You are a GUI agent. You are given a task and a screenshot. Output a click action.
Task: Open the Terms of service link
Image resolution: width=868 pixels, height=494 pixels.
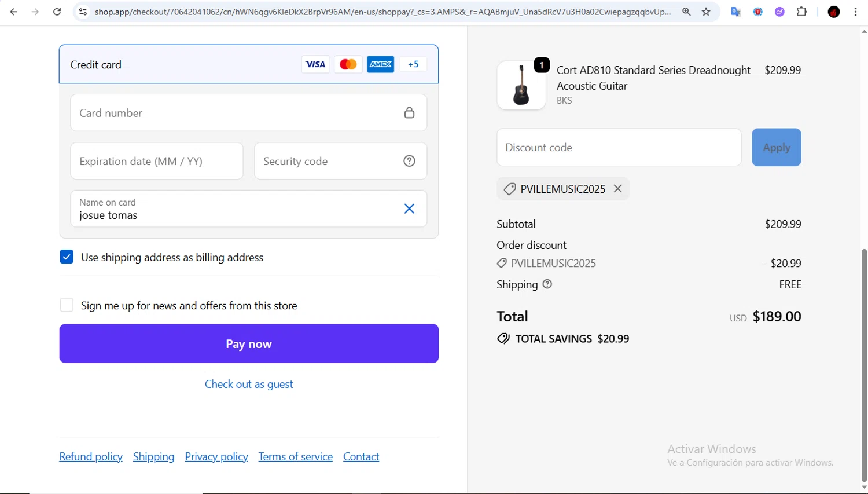[x=295, y=456]
